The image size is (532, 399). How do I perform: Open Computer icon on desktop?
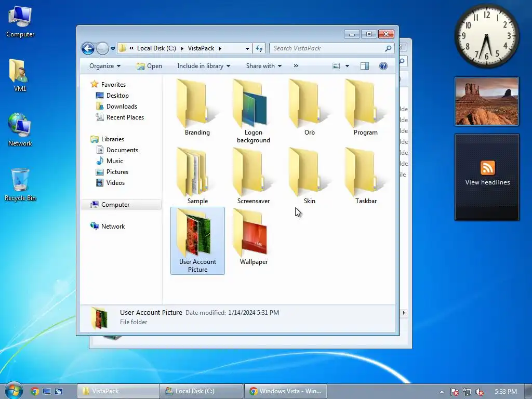point(20,22)
